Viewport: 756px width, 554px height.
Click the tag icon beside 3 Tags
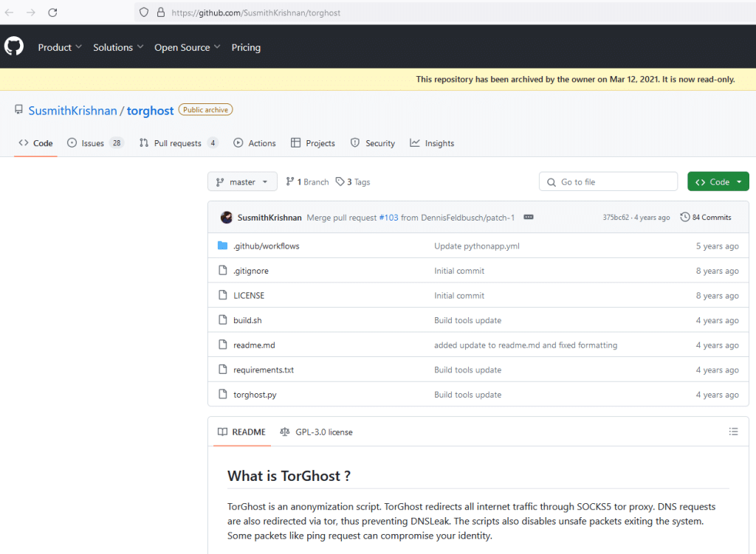click(340, 181)
